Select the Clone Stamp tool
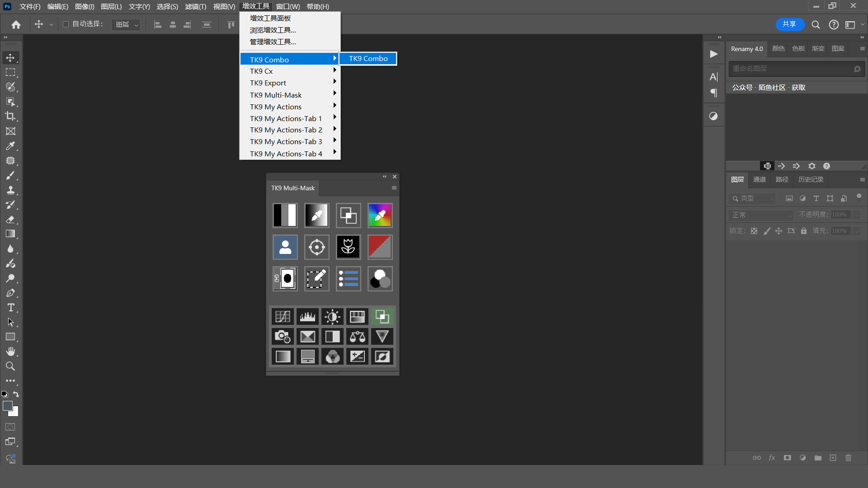This screenshot has height=488, width=868. [x=10, y=190]
